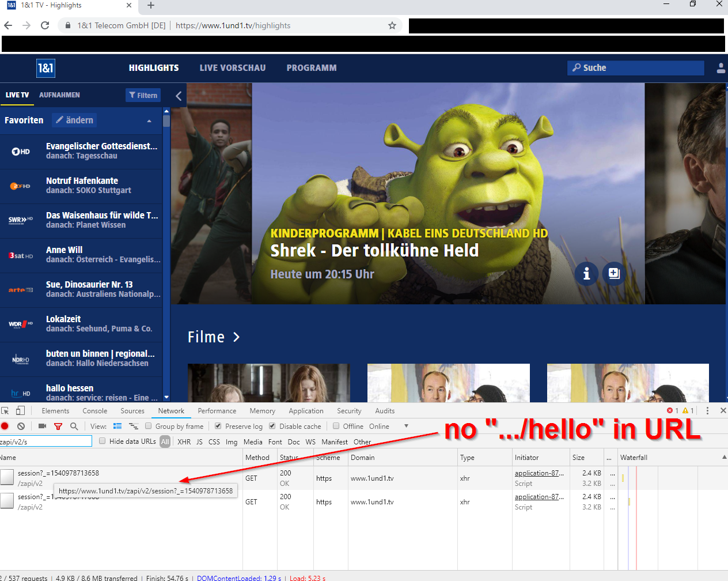Enable the Offline checkbox
Viewport: 728px width, 581px height.
click(336, 426)
